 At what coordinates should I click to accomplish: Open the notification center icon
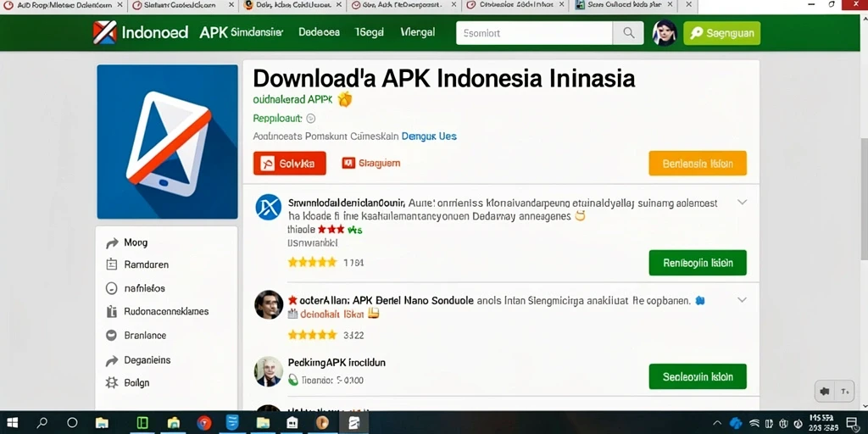853,423
